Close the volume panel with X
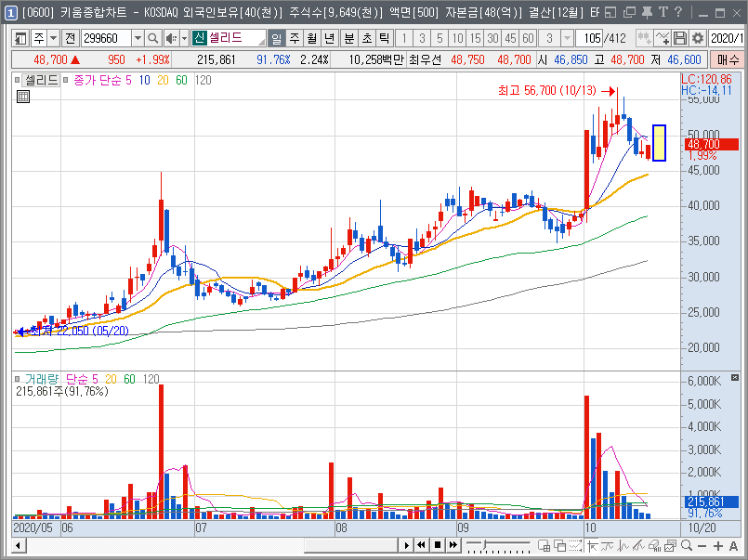 point(735,377)
